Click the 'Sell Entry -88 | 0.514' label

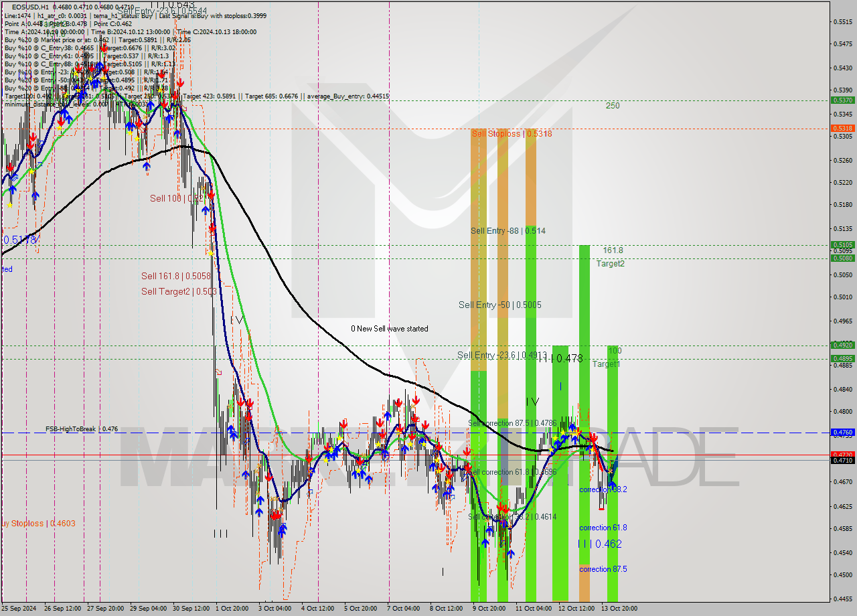[x=508, y=230]
